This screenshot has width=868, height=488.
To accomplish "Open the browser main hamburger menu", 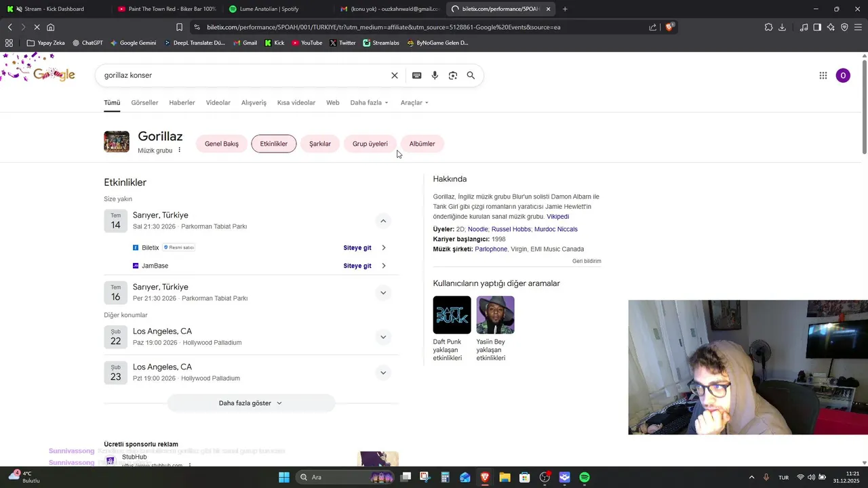I will pos(858,27).
